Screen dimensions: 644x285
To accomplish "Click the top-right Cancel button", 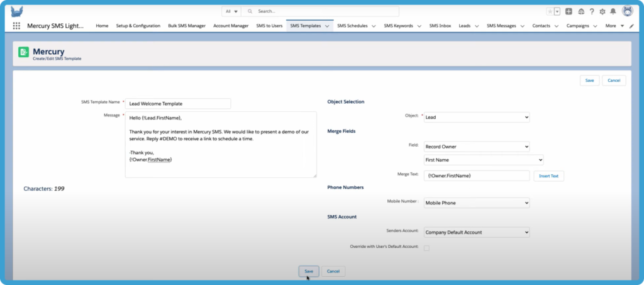I will (614, 81).
